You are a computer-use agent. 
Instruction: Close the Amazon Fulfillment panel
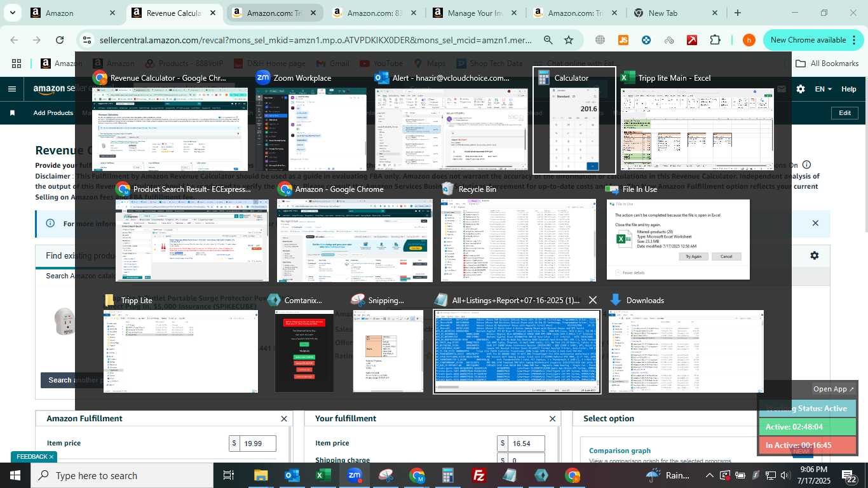pyautogui.click(x=284, y=419)
